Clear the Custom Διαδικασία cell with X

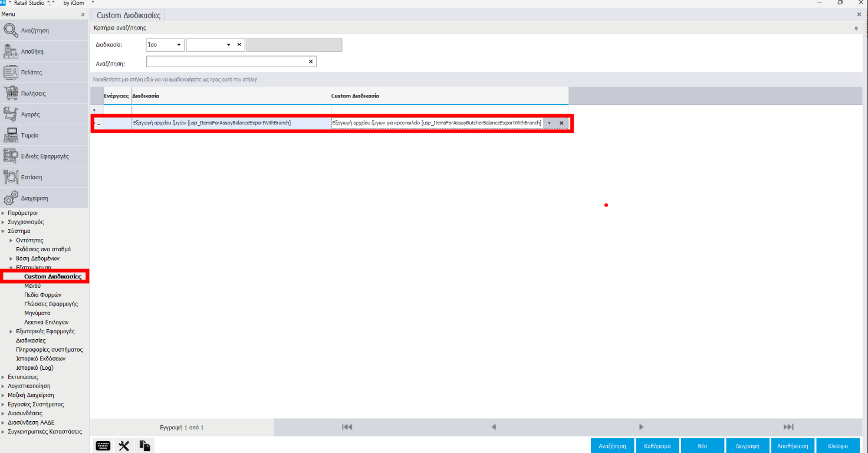point(561,123)
